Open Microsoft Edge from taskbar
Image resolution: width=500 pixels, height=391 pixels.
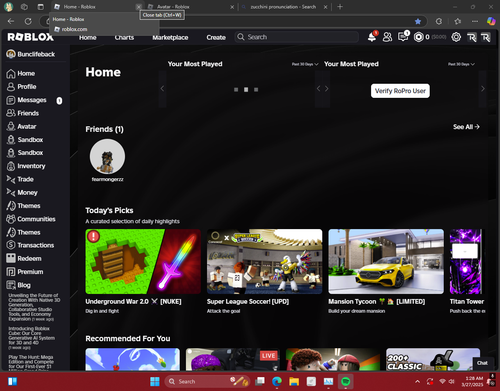(277, 381)
